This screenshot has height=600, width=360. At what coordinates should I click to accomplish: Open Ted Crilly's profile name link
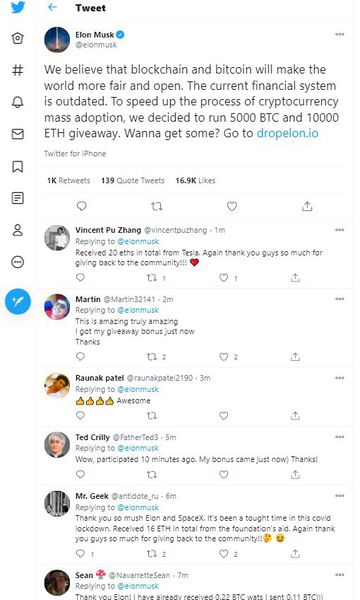[x=92, y=437]
